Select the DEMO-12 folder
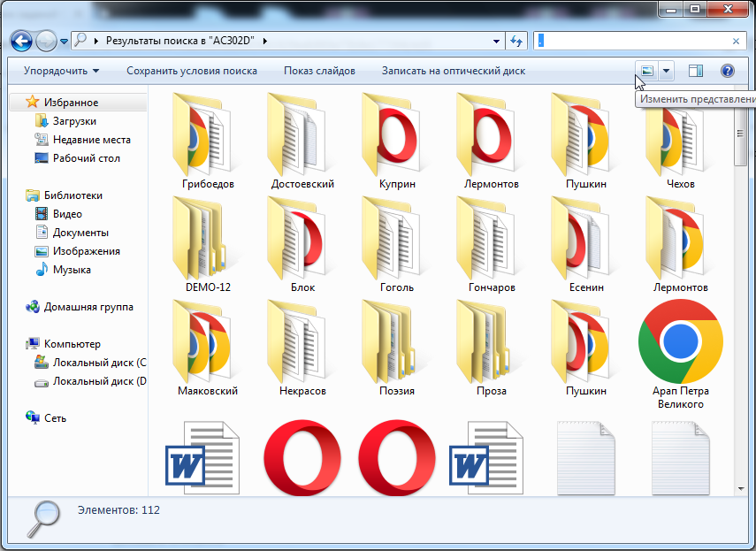This screenshot has height=551, width=756. [208, 245]
